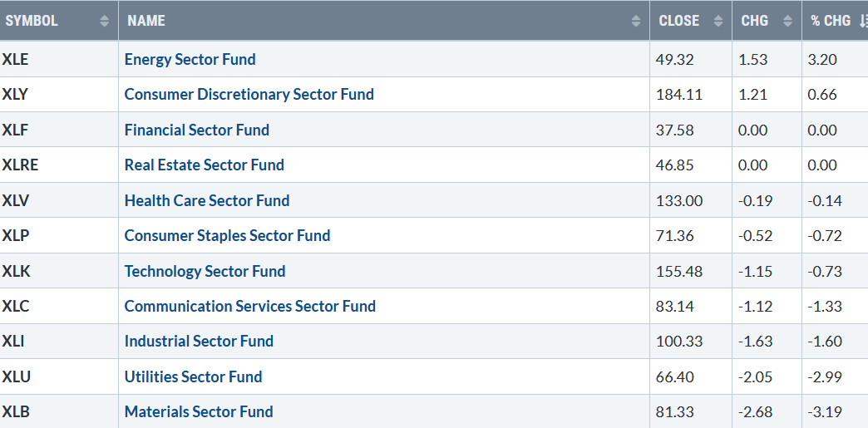This screenshot has width=868, height=428.
Task: Open the Real Estate Sector Fund link
Action: pyautogui.click(x=205, y=165)
